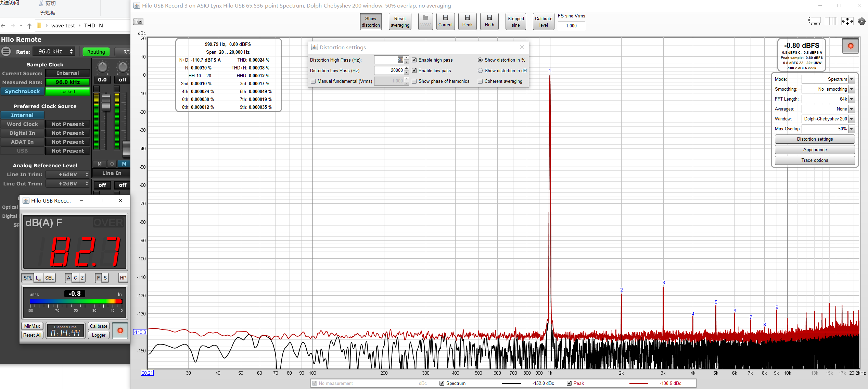Start SPL meter record red button
The width and height of the screenshot is (868, 389).
coord(120,330)
